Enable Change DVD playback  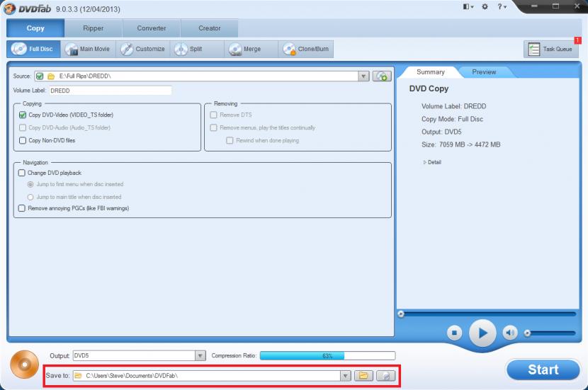click(22, 173)
